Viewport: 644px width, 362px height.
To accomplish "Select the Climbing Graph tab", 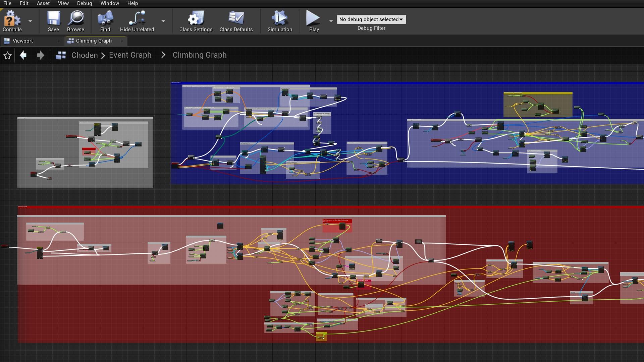I will coord(94,41).
